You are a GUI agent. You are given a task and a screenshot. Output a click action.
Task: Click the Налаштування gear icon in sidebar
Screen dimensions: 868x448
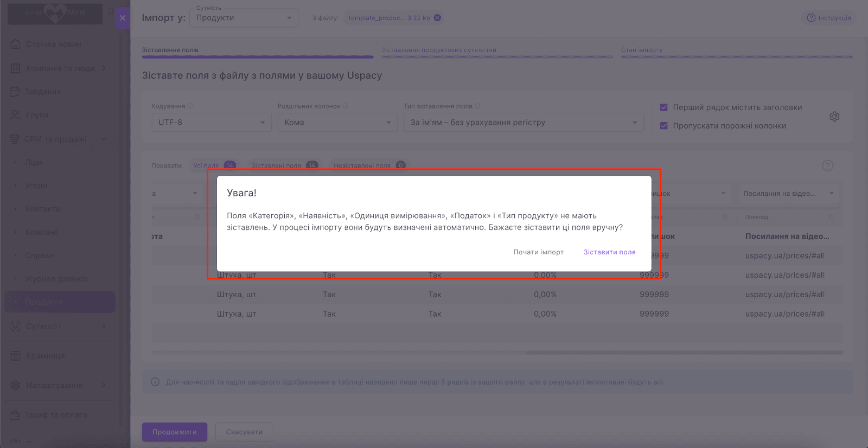pos(16,385)
